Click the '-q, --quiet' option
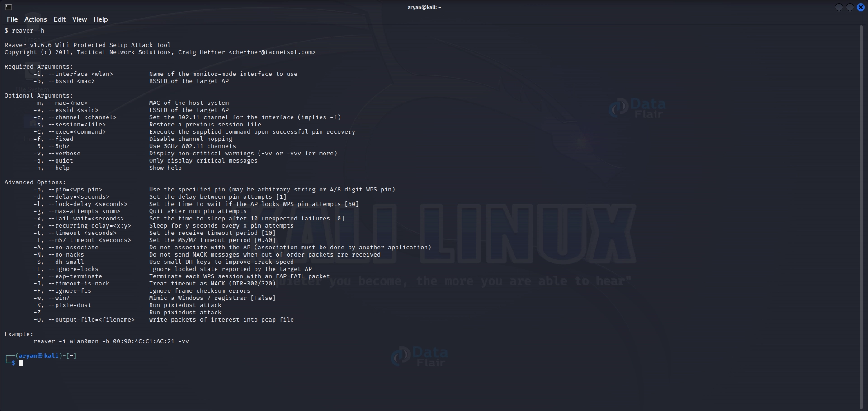868x411 pixels. [53, 161]
